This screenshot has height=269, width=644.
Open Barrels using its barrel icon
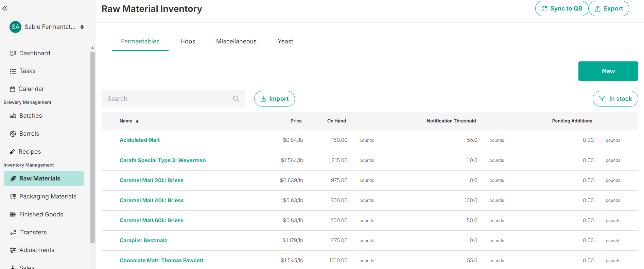point(13,134)
